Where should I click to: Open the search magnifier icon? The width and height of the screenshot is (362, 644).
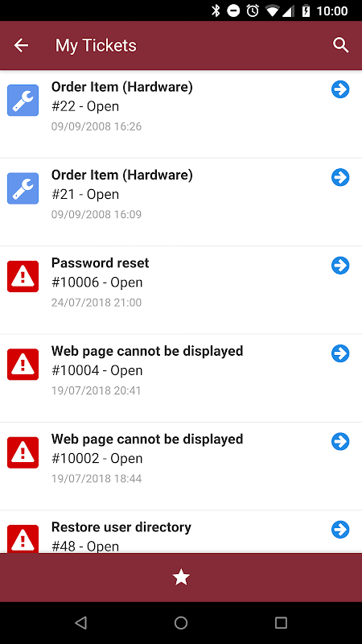click(x=340, y=45)
